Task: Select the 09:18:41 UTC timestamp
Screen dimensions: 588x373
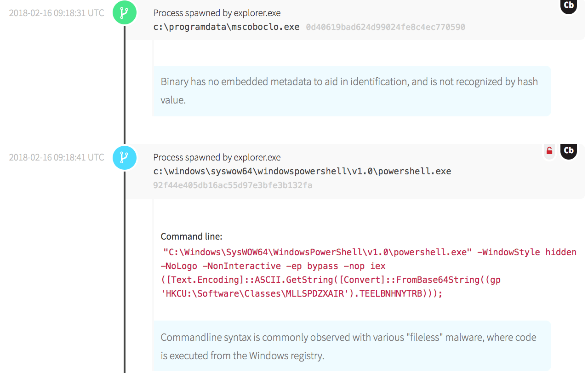Action: point(57,157)
